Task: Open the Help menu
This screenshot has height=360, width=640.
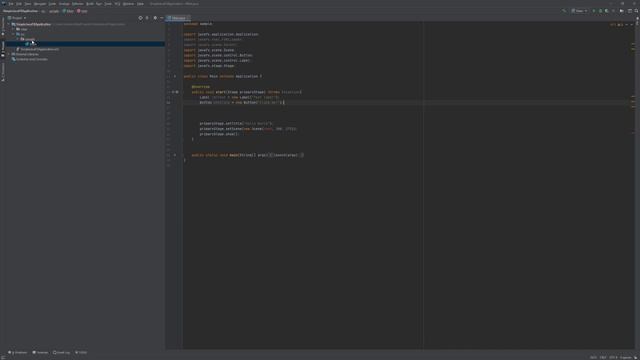Action: coord(140,4)
